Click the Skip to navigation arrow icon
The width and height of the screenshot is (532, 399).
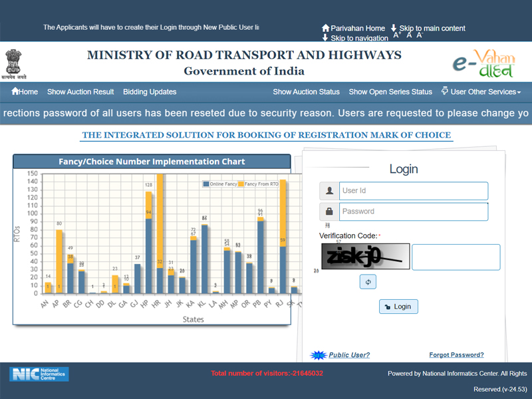[x=325, y=38]
